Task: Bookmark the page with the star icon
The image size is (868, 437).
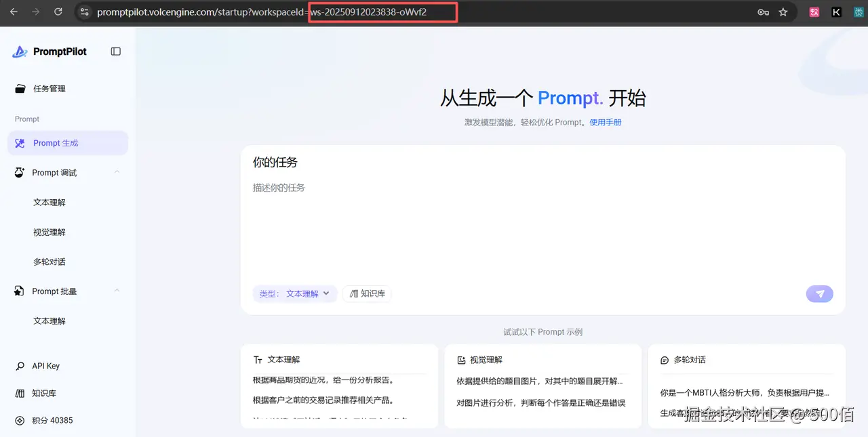Action: click(783, 12)
